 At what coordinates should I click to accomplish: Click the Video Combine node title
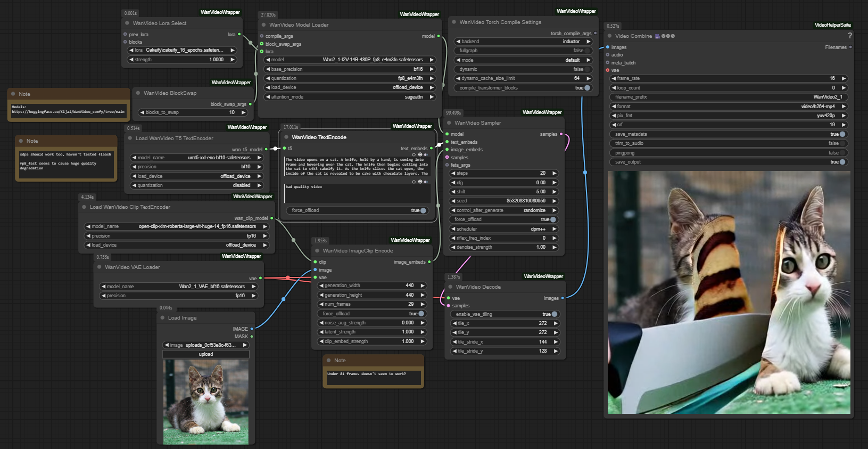633,36
